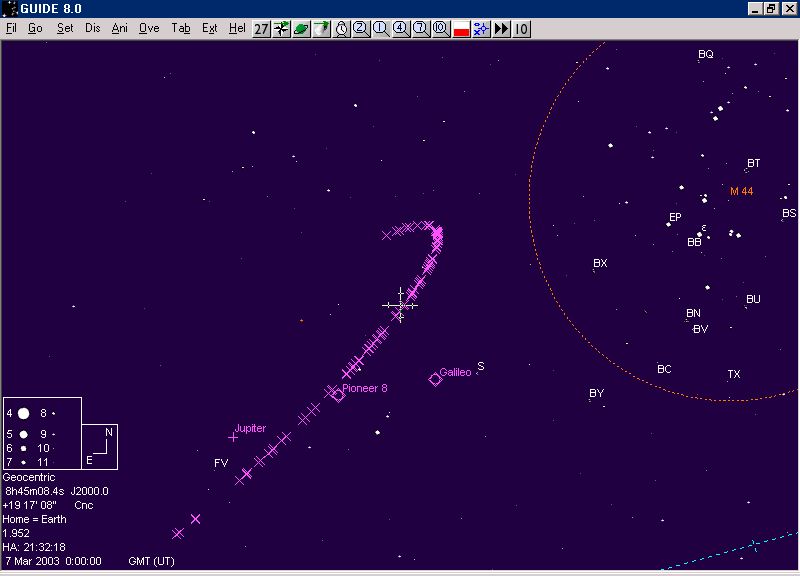
Task: Click the RA value 8h45m08.4s
Action: tap(35, 491)
